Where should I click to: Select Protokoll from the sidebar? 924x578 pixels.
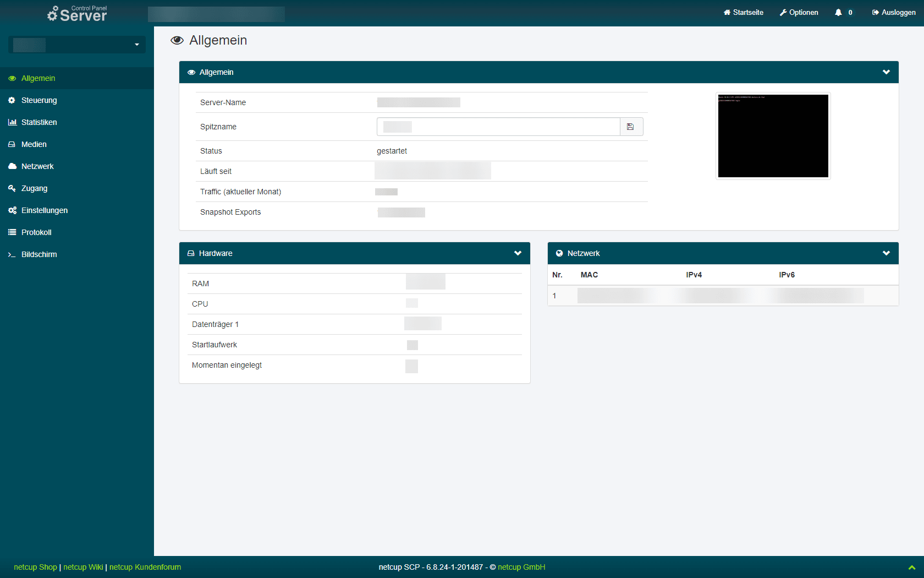36,232
